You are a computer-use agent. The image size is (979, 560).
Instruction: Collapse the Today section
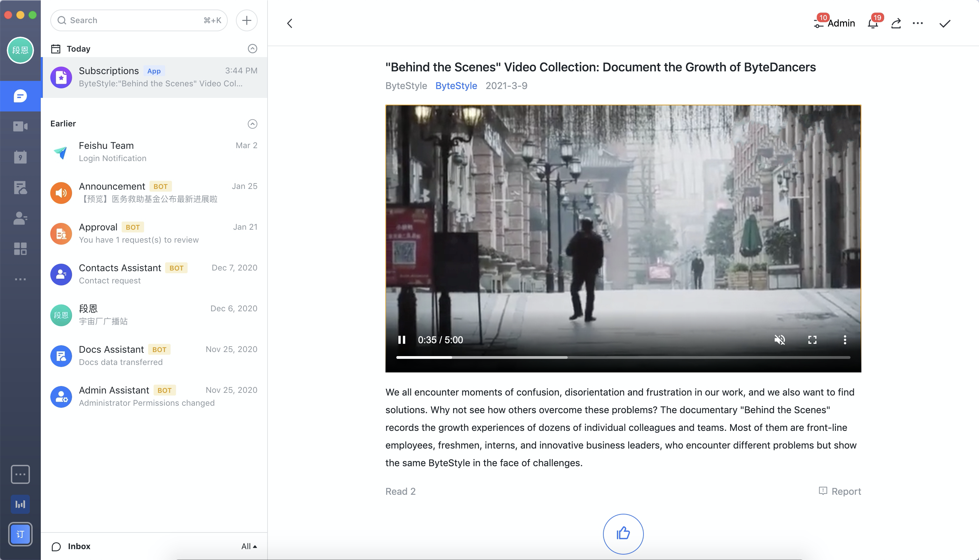tap(252, 49)
